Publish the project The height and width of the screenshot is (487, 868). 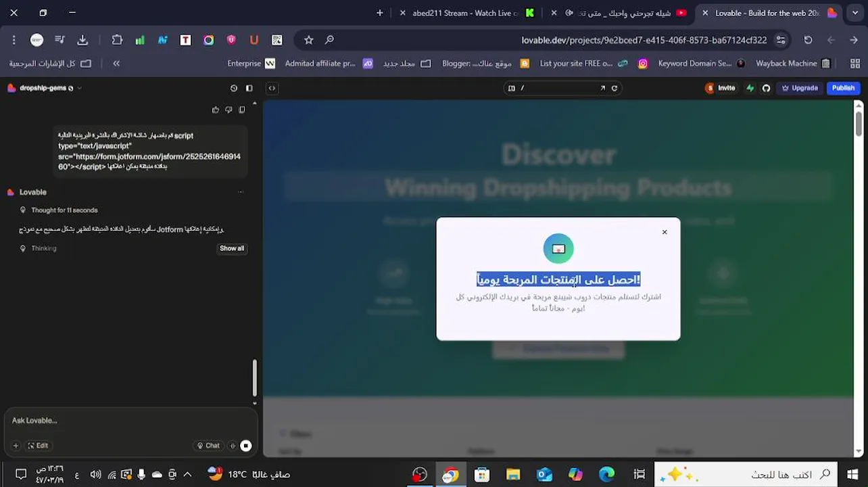coord(843,88)
